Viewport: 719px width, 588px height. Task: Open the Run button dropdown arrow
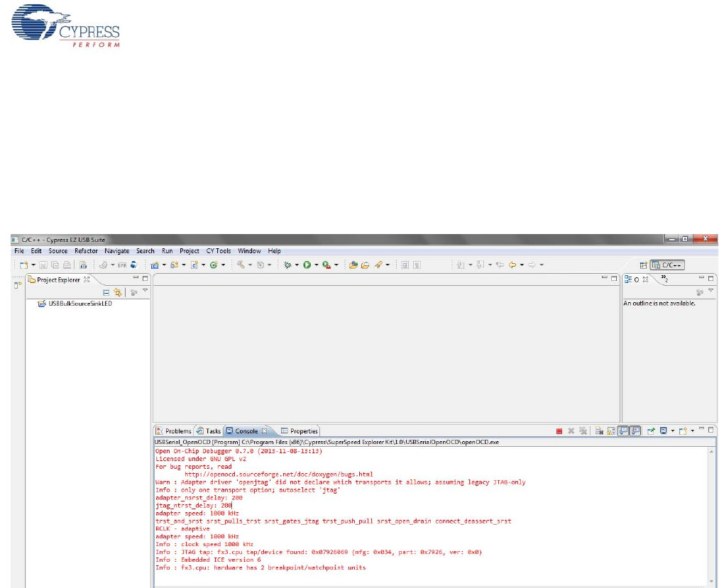click(x=316, y=265)
